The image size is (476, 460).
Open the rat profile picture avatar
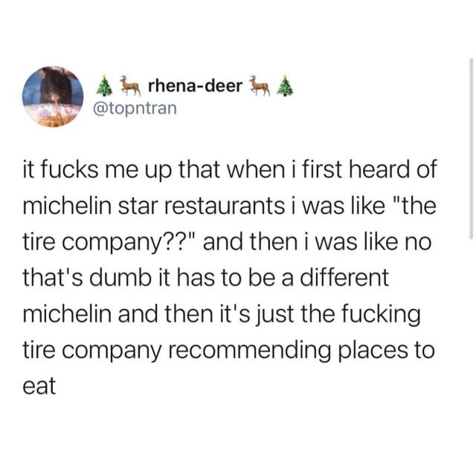pos(53,97)
